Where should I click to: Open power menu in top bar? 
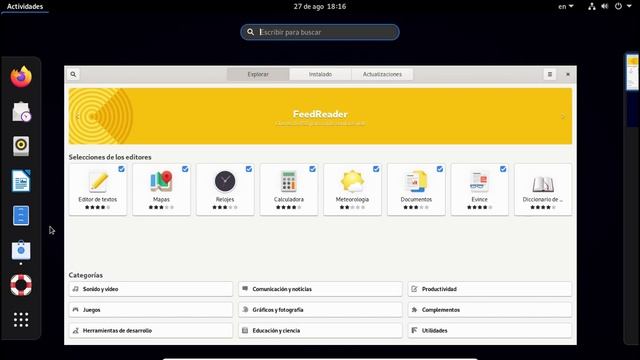click(623, 6)
